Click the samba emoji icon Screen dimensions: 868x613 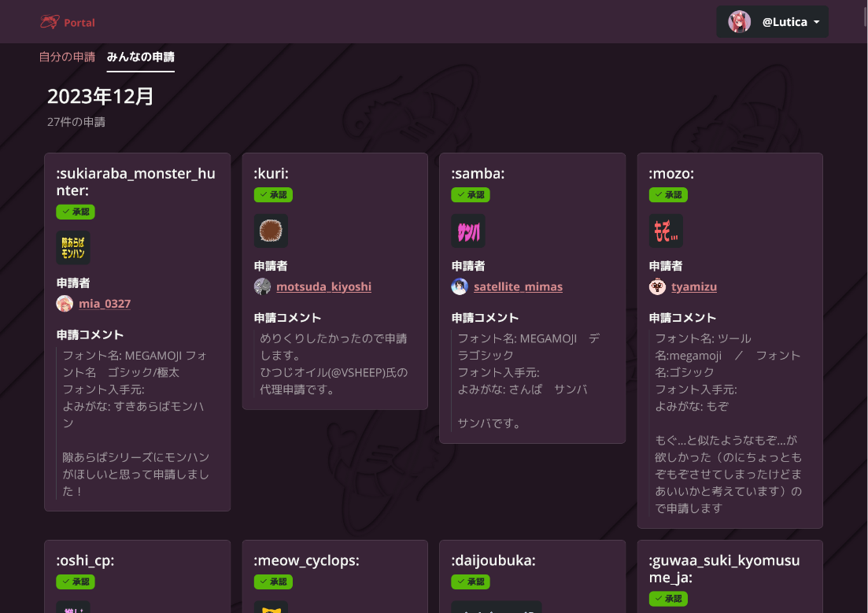(x=468, y=231)
